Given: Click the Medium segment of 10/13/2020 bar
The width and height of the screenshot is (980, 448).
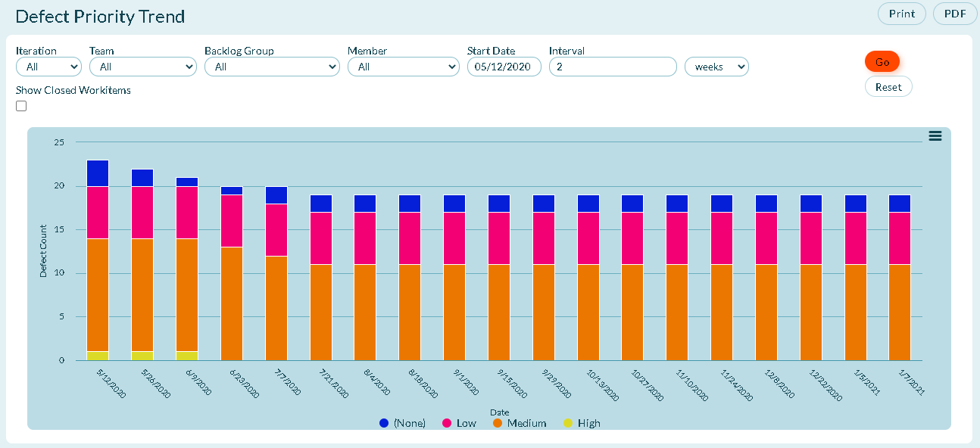Looking at the screenshot, I should [588, 313].
